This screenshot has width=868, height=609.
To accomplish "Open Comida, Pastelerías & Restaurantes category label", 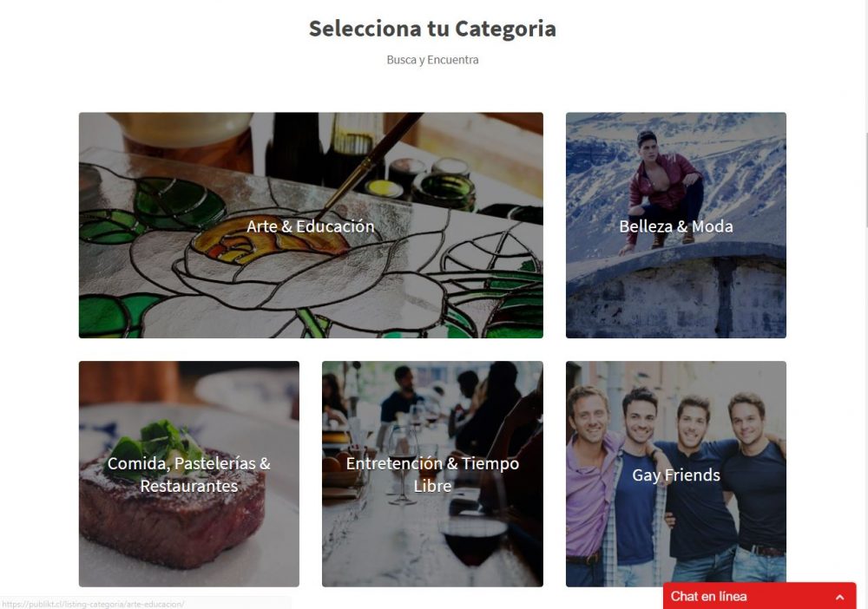I will coord(189,475).
